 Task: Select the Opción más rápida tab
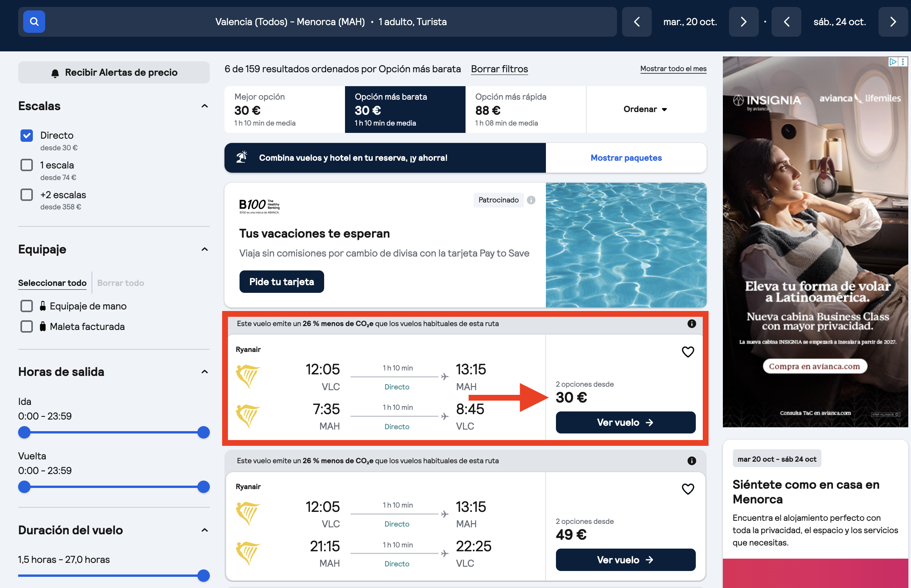525,109
